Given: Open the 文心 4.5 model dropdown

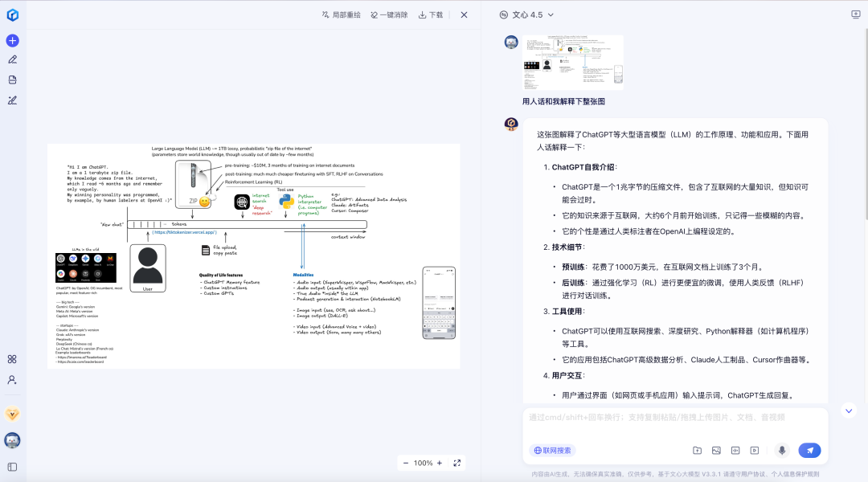Looking at the screenshot, I should pyautogui.click(x=526, y=15).
